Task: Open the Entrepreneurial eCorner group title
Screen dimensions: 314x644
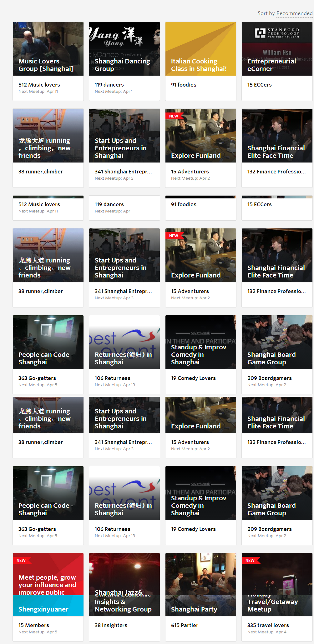Action: [271, 65]
